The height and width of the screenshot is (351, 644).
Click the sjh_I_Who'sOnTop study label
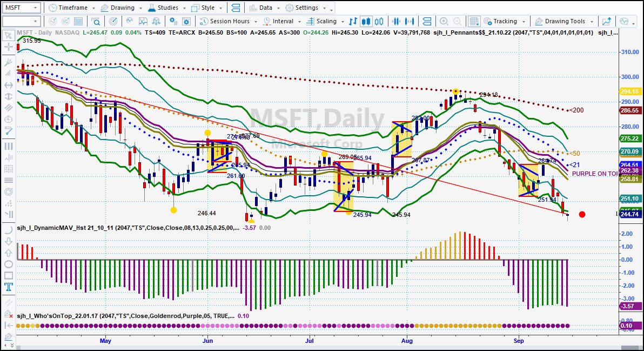coord(126,316)
